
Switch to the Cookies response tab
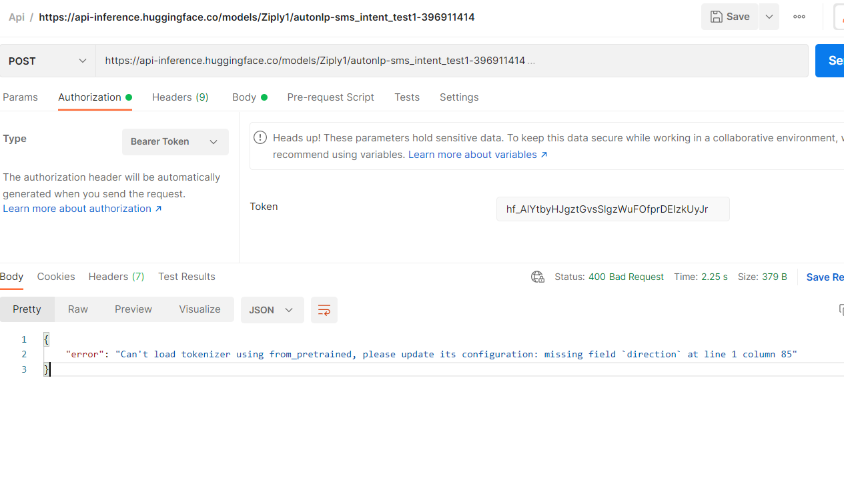coord(56,276)
